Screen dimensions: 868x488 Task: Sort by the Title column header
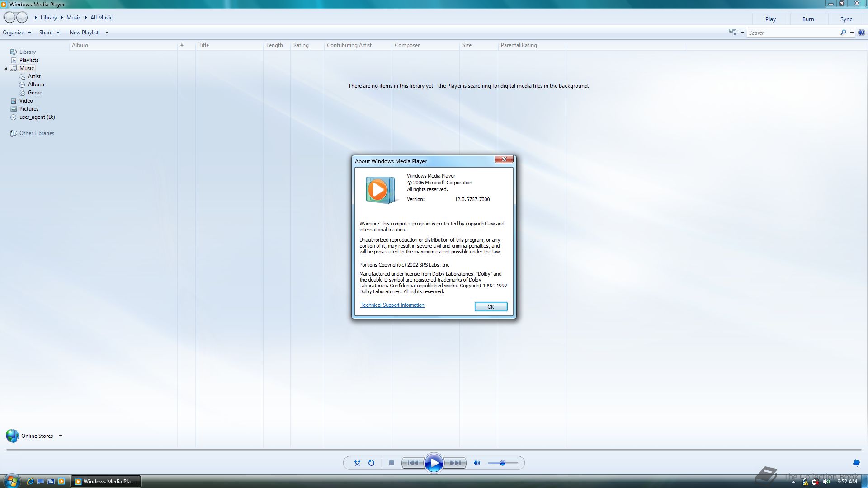(x=229, y=45)
